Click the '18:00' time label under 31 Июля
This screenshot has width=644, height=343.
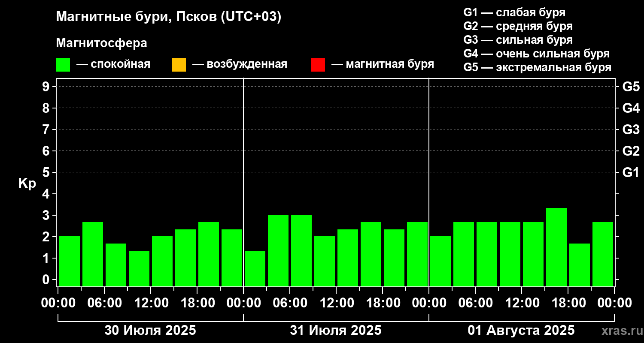[383, 303]
